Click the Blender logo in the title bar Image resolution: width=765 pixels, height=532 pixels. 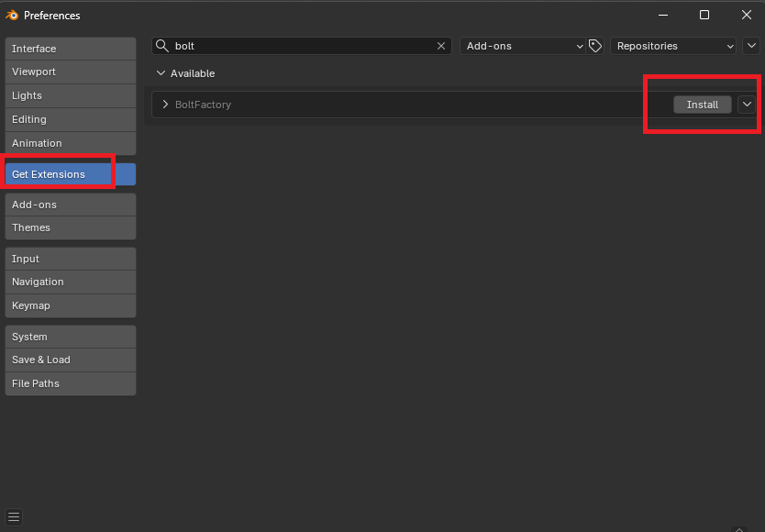[x=12, y=15]
